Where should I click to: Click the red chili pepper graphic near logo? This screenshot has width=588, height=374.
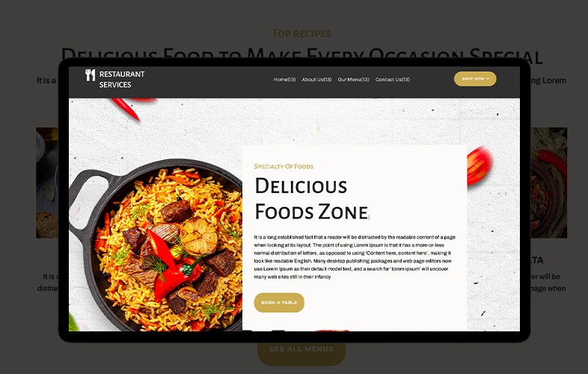131,108
